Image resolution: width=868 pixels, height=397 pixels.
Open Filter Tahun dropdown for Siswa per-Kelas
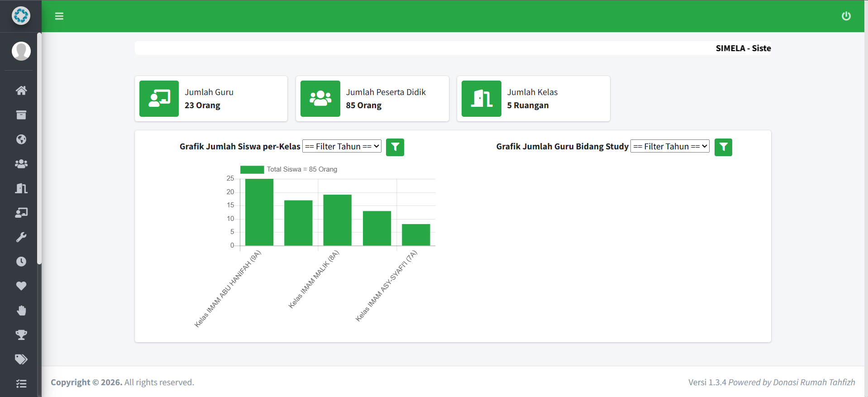342,146
